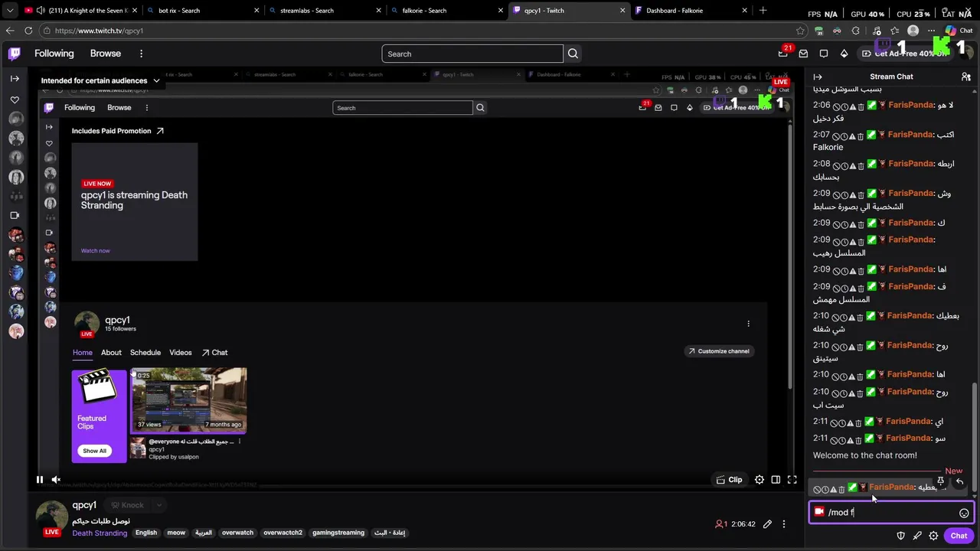Send message with Chat button
The width and height of the screenshot is (980, 551).
[x=959, y=536]
